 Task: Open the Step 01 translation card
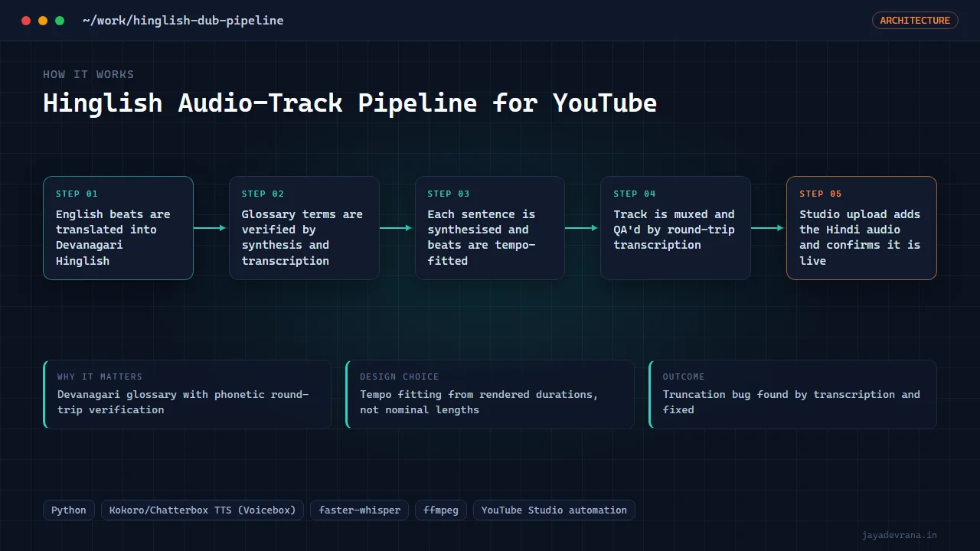tap(118, 228)
